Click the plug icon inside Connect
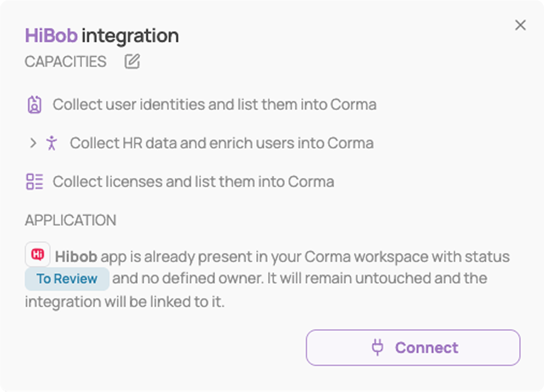The image size is (544, 392). 378,347
